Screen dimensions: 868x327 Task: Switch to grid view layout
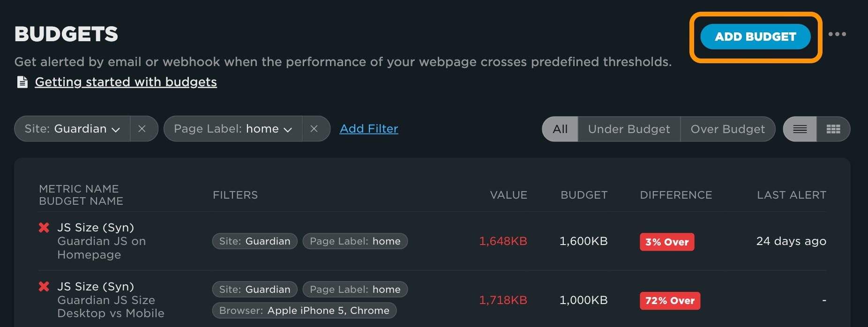tap(833, 129)
